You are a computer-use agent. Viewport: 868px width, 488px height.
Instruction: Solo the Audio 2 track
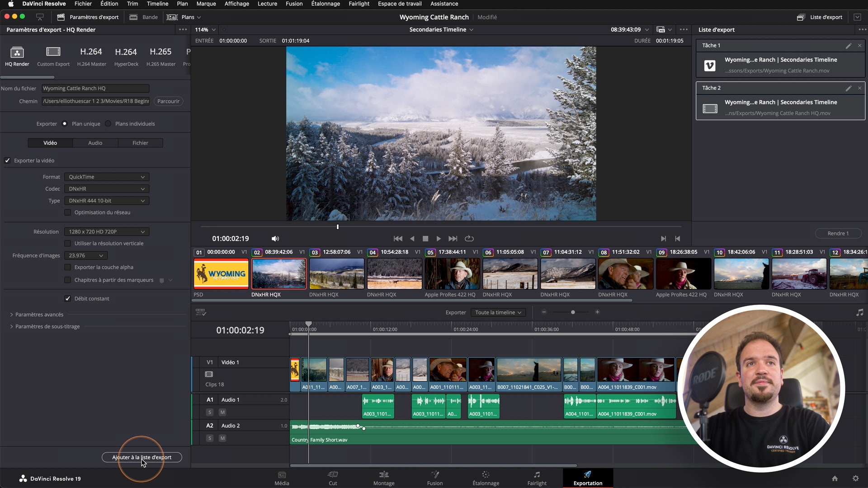click(210, 438)
